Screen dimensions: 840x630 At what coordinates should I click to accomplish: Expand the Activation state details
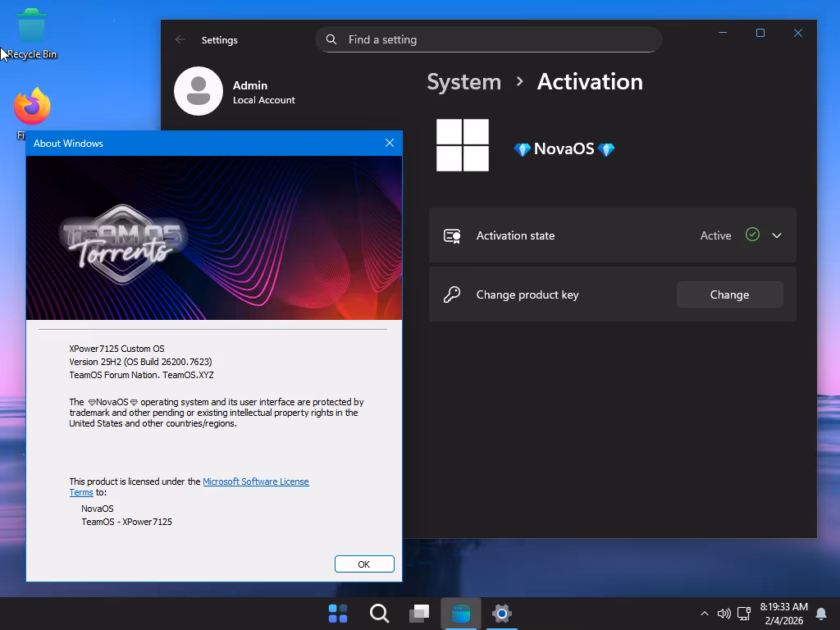point(776,235)
